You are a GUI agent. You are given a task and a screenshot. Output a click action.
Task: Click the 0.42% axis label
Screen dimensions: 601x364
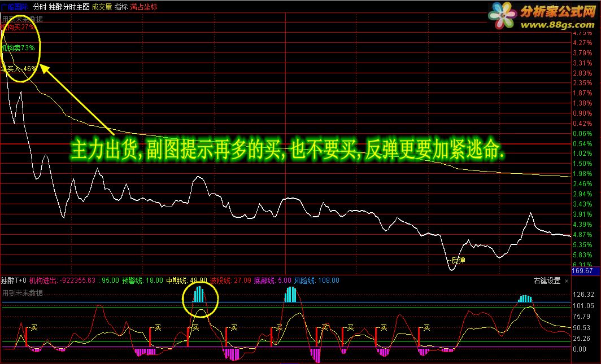click(x=582, y=123)
